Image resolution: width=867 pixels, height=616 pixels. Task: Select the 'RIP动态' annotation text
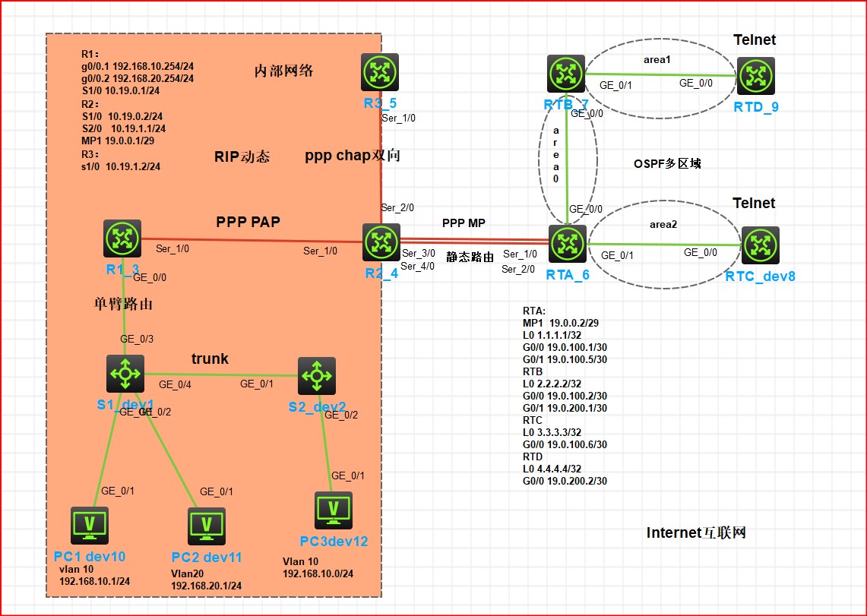coord(242,156)
